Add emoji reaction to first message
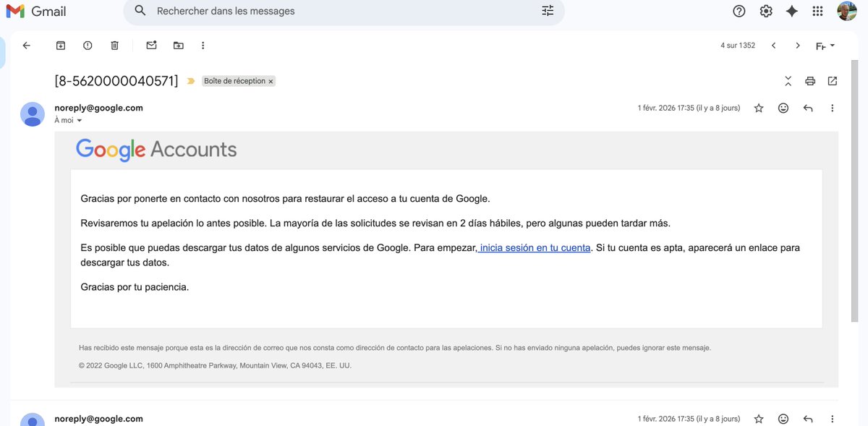This screenshot has height=426, width=868. click(783, 108)
